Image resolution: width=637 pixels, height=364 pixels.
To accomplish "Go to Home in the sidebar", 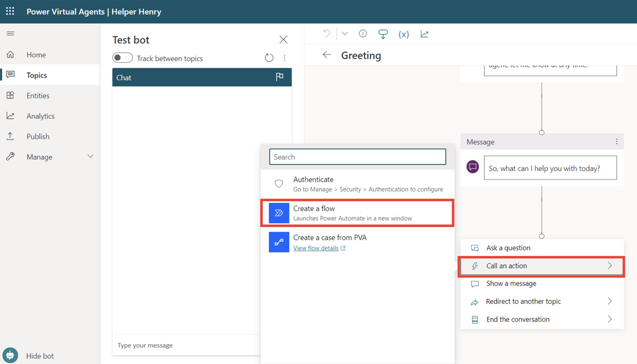I will point(50,55).
